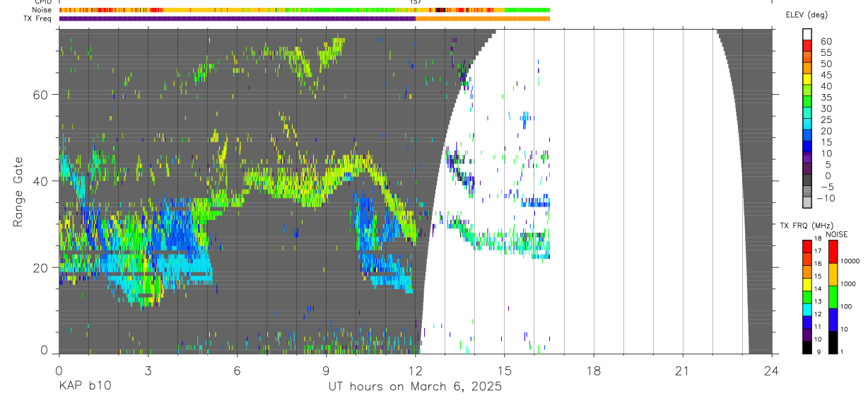Click the 'NOISE' legend title
Screen dimensions: 868x401
[x=836, y=234]
